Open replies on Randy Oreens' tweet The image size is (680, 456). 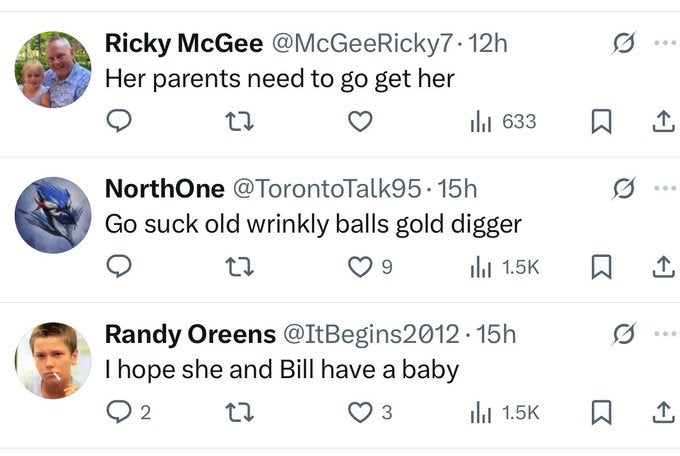(x=127, y=412)
